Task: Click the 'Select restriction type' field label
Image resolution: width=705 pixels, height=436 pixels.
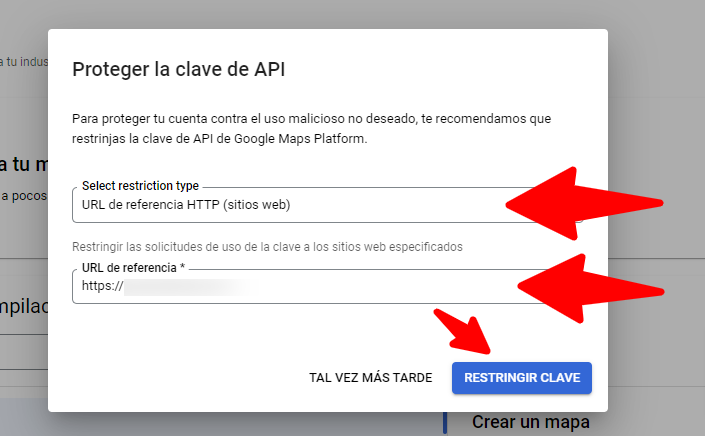Action: click(140, 186)
